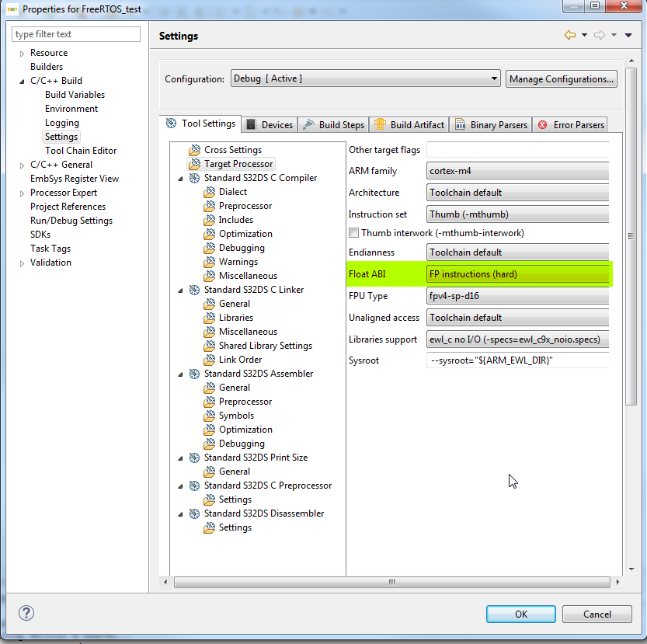
Task: Click the Devices tab chip icon
Action: (x=251, y=124)
